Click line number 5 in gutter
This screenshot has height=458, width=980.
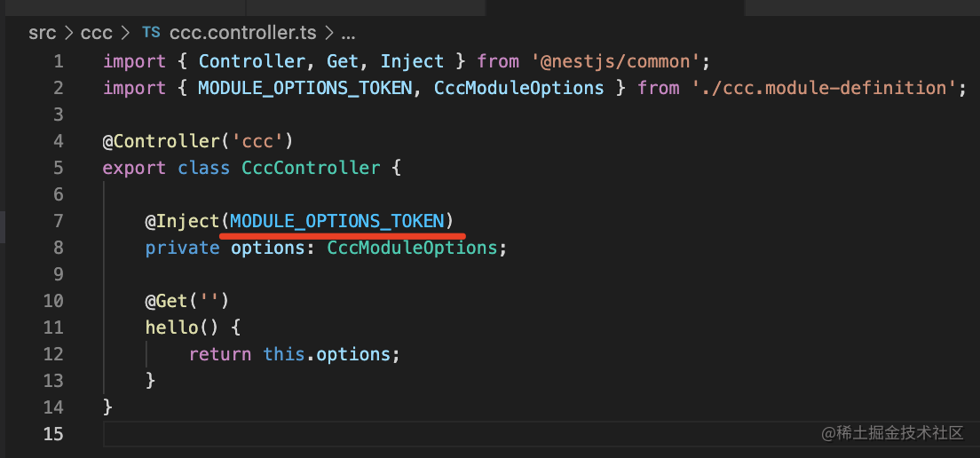coord(59,168)
